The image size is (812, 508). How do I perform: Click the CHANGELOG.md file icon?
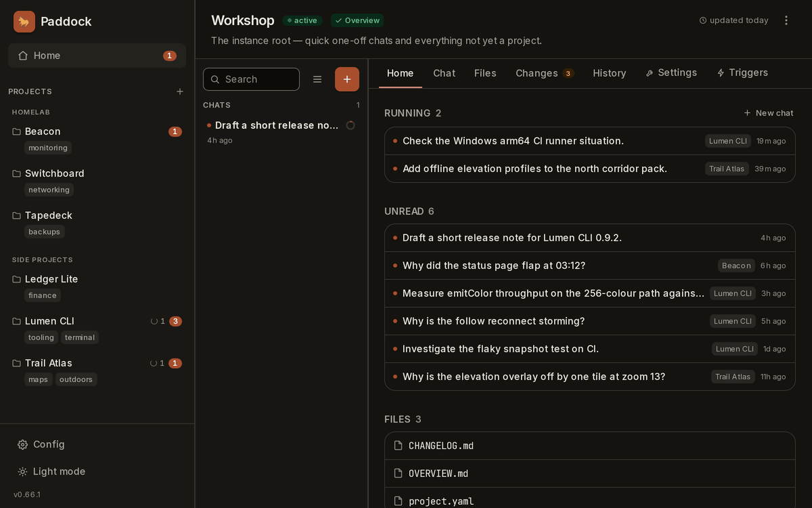click(399, 446)
